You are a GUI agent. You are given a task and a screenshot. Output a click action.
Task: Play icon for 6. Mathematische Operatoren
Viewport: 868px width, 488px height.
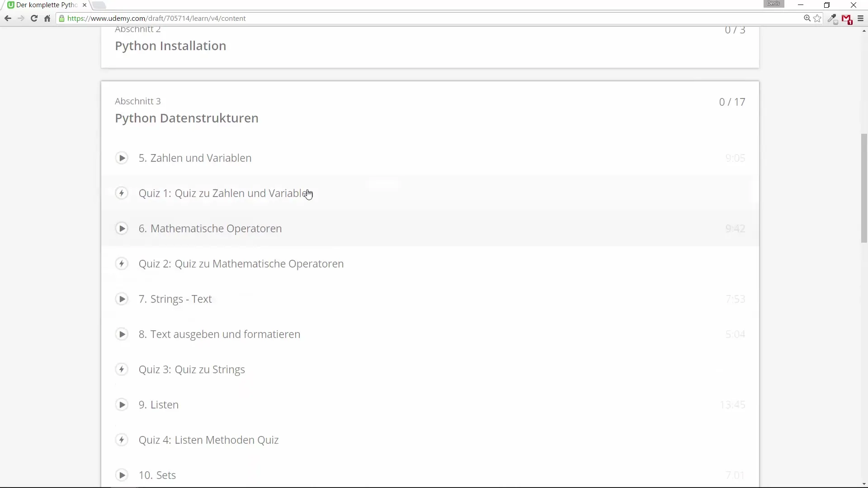coord(122,229)
